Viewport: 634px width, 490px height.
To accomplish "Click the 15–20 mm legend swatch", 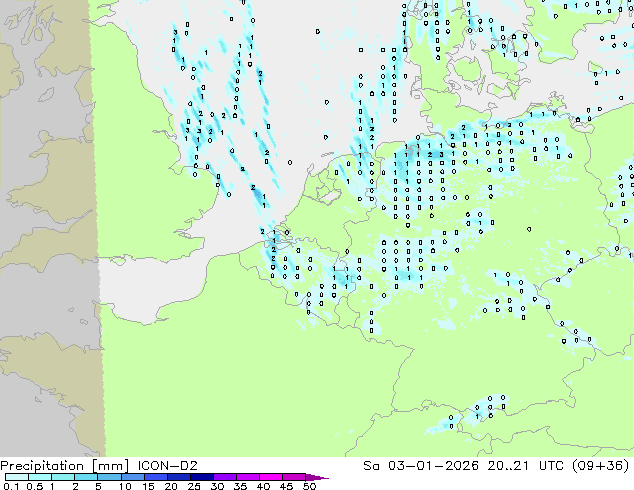I will click(x=155, y=477).
